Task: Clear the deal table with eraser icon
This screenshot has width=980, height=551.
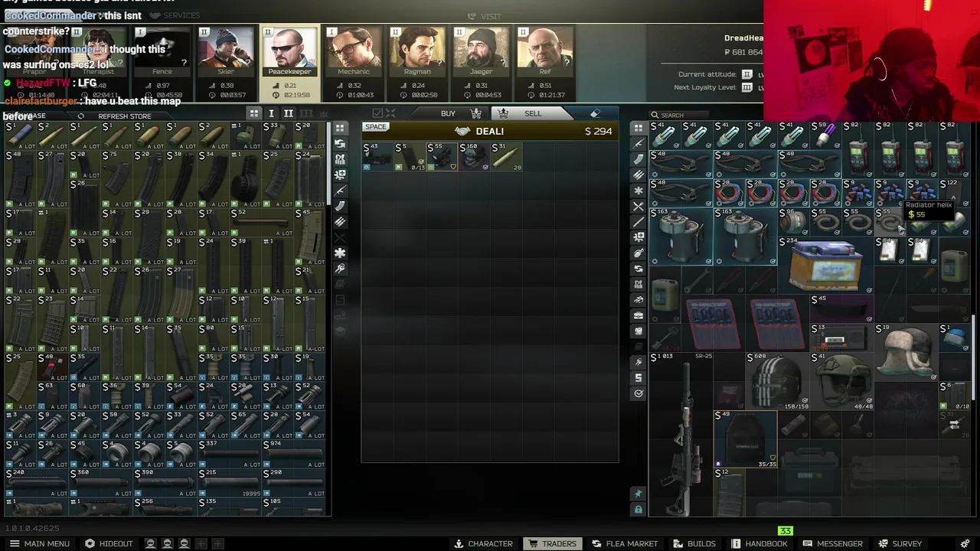Action: click(595, 113)
